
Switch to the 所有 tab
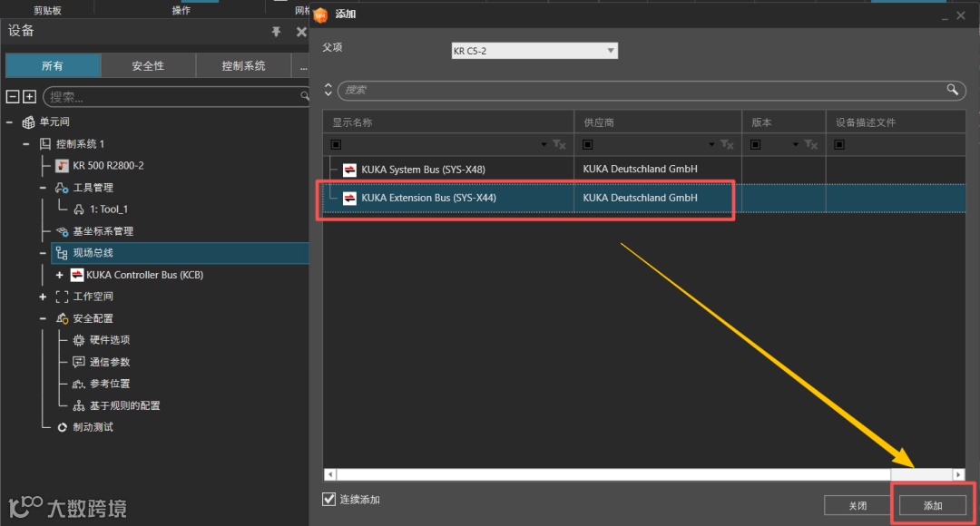pyautogui.click(x=53, y=65)
